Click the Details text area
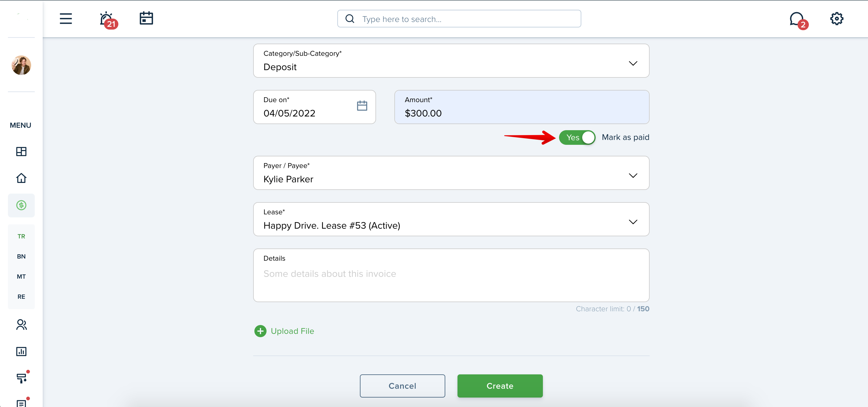This screenshot has height=407, width=868. click(x=451, y=275)
